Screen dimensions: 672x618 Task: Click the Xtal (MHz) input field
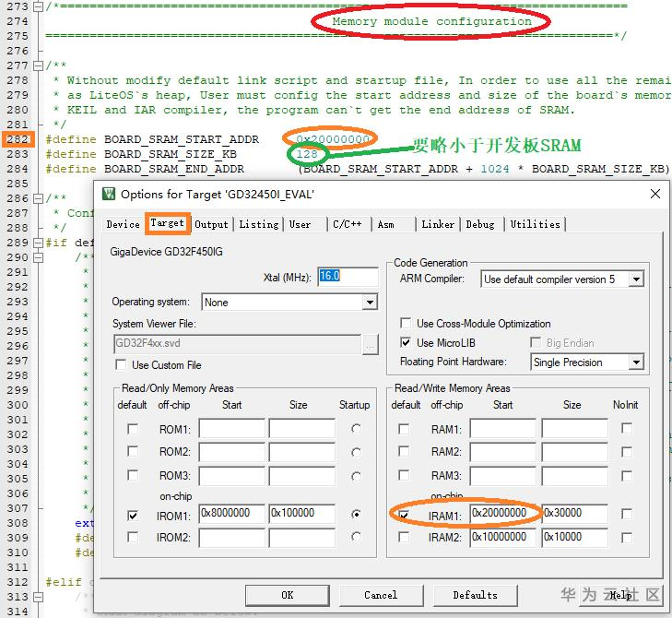pos(348,276)
